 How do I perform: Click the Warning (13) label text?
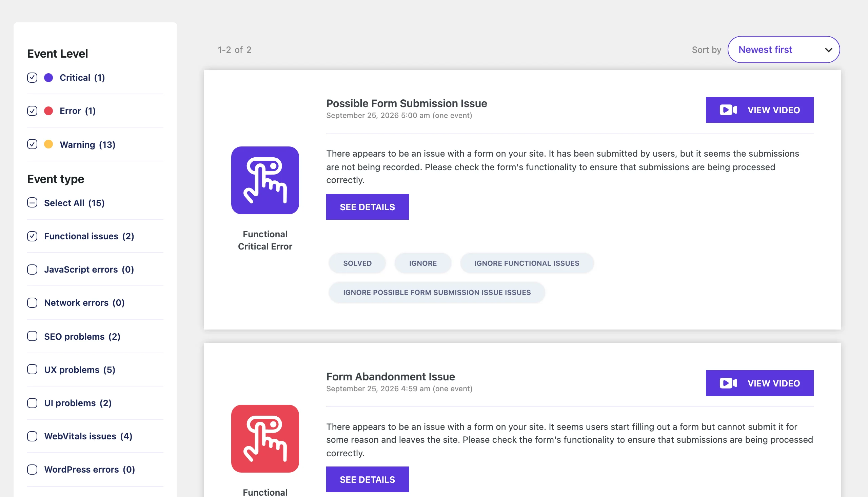tap(87, 144)
